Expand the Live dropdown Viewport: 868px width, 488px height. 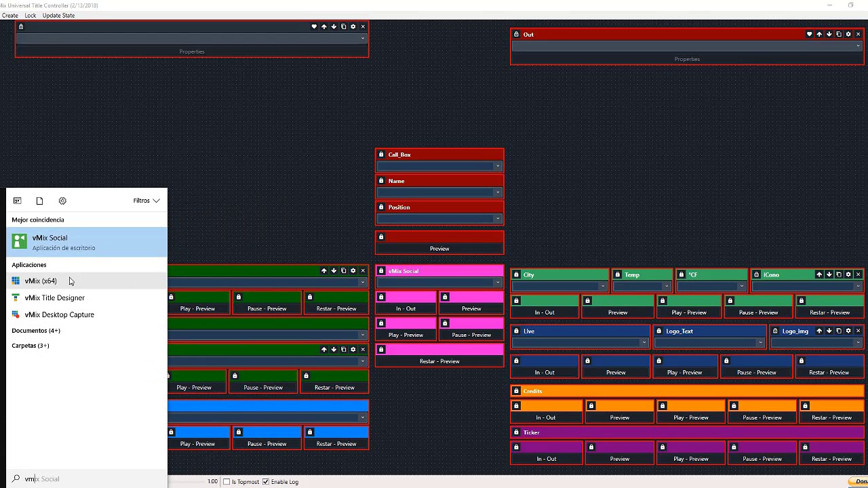[580, 342]
